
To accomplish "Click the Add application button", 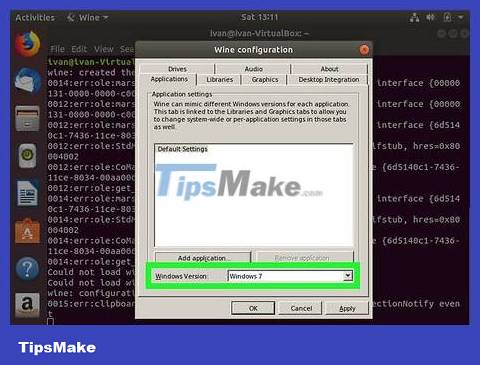I will click(203, 258).
